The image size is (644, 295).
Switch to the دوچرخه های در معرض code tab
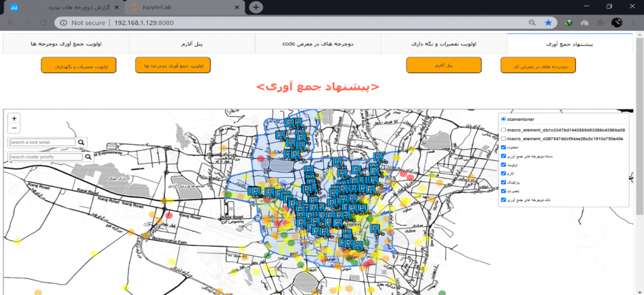point(318,44)
